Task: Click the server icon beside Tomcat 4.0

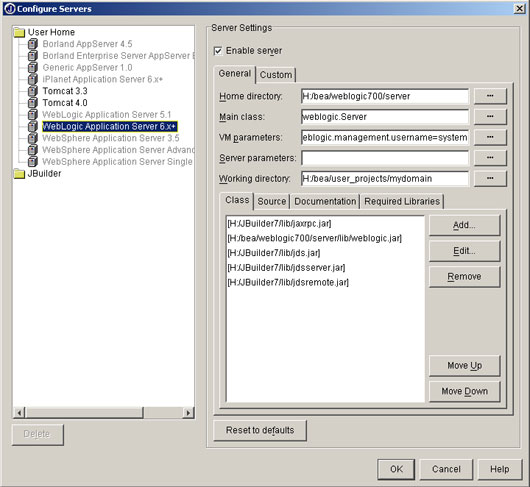Action: tap(32, 102)
